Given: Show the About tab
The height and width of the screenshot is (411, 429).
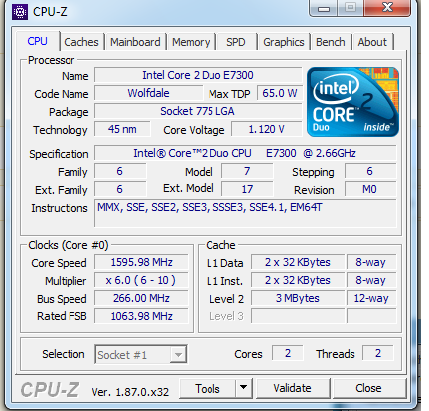Looking at the screenshot, I should (x=372, y=42).
